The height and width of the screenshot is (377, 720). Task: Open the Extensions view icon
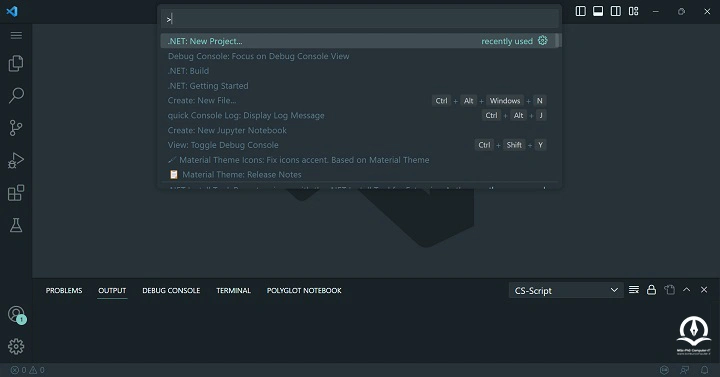(x=16, y=193)
